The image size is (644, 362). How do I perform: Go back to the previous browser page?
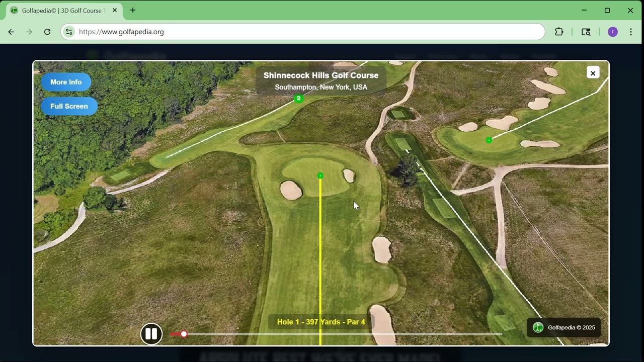point(11,32)
